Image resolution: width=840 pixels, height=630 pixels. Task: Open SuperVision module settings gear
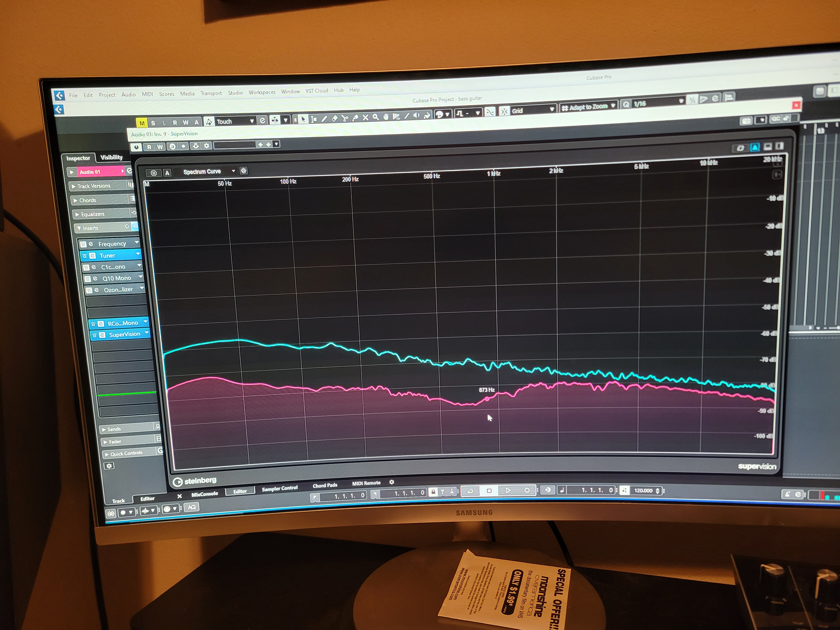[244, 170]
